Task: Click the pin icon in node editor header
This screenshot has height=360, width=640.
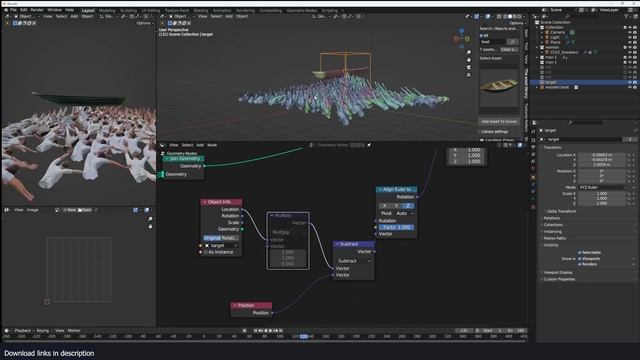Action: [x=369, y=145]
